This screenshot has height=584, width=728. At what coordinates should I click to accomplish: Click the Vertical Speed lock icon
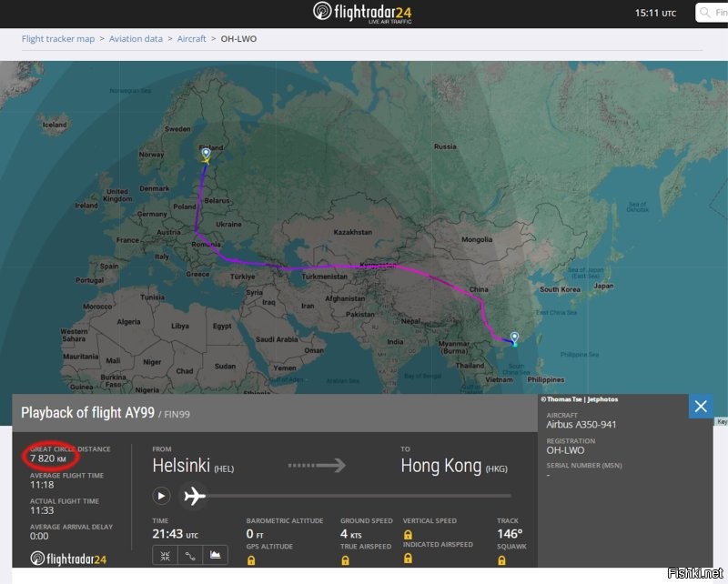coord(408,534)
